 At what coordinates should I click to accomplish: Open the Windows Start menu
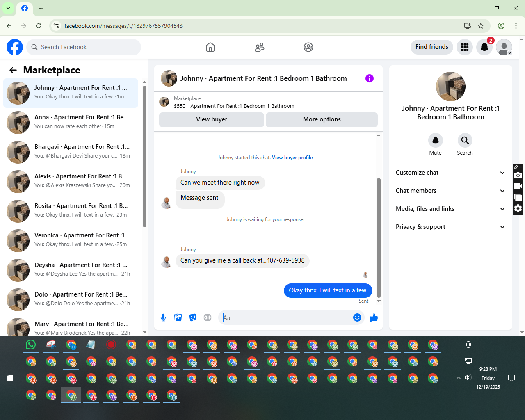(10, 378)
